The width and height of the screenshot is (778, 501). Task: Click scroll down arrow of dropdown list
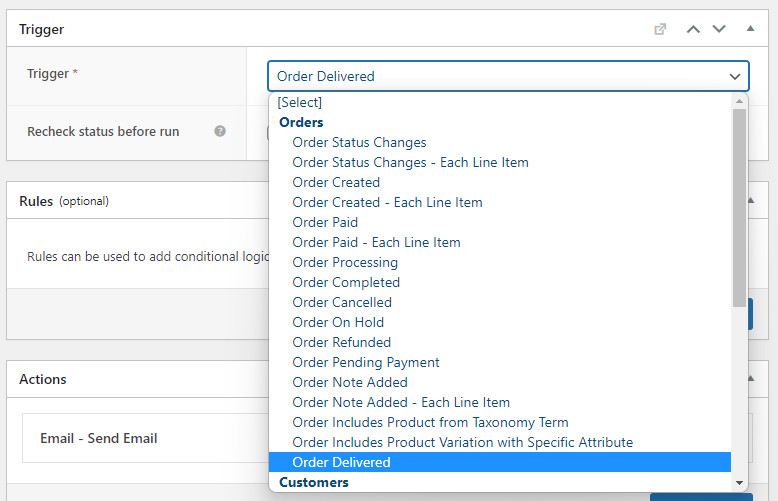pyautogui.click(x=739, y=483)
